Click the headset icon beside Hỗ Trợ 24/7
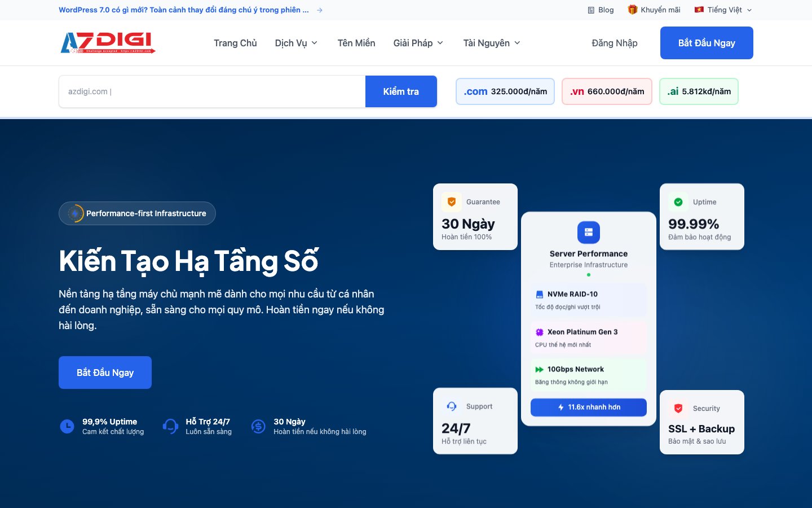 (x=170, y=426)
